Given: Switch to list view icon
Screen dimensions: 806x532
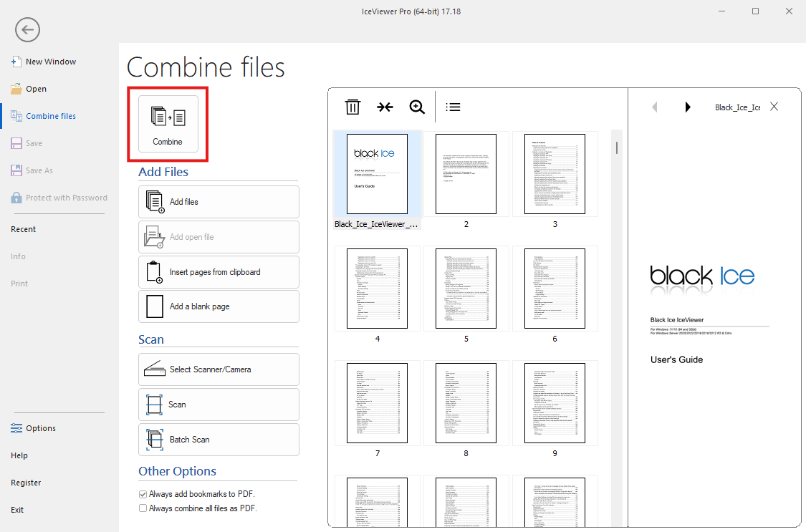Looking at the screenshot, I should pos(453,107).
